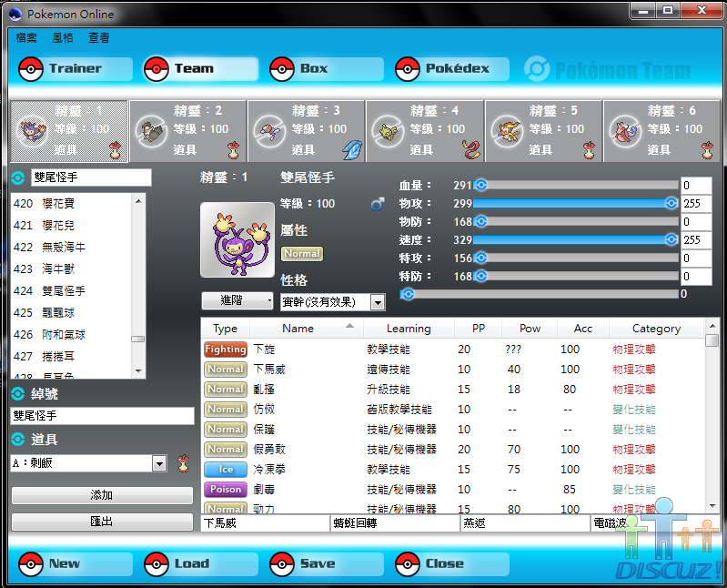Viewport: 727px width, 588px height.
Task: Open the Box tab
Action: coord(327,69)
